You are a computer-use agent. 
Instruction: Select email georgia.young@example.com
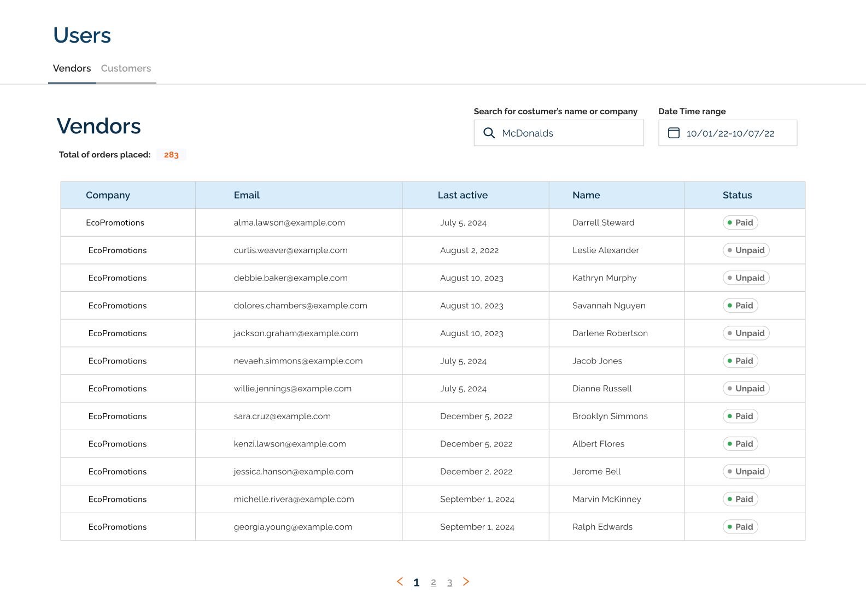click(292, 527)
